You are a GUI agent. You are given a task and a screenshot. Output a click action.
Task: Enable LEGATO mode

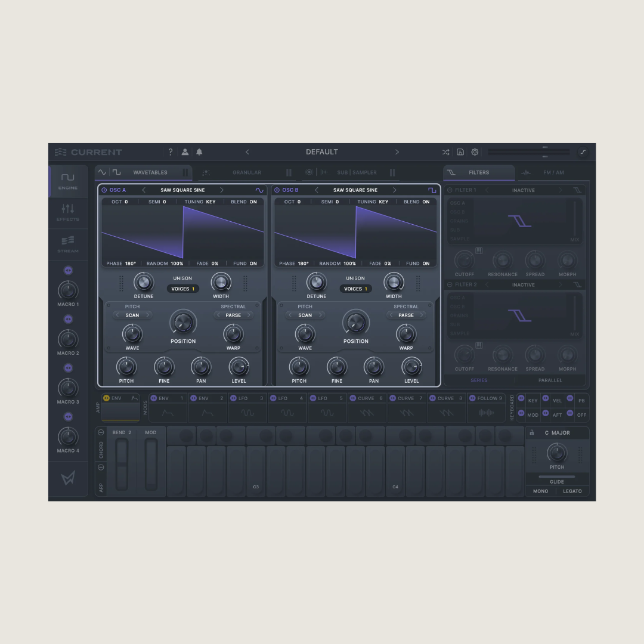tap(572, 491)
